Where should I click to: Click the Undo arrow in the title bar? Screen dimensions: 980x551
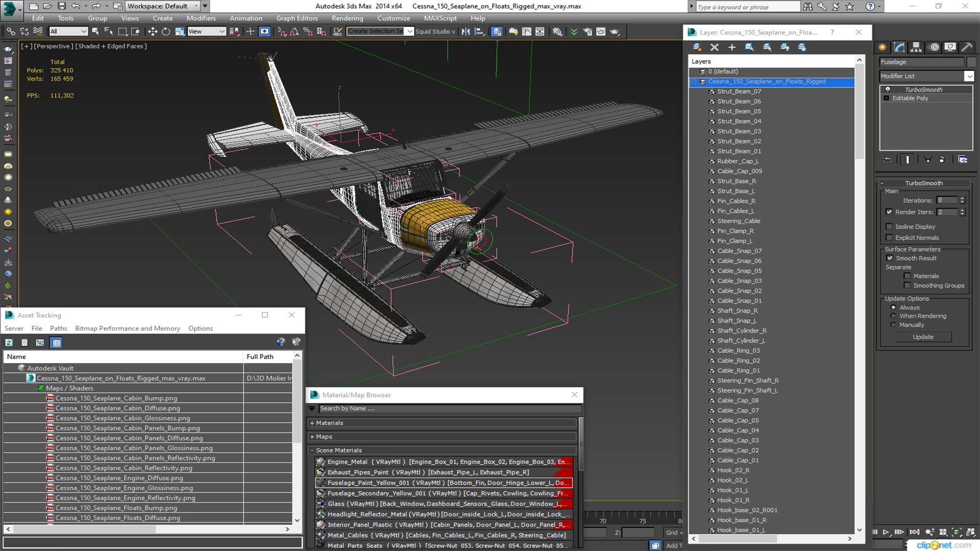click(x=76, y=6)
